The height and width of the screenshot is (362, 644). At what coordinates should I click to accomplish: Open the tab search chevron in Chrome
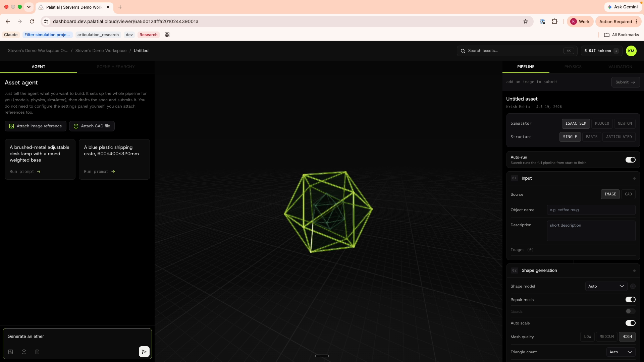(29, 7)
